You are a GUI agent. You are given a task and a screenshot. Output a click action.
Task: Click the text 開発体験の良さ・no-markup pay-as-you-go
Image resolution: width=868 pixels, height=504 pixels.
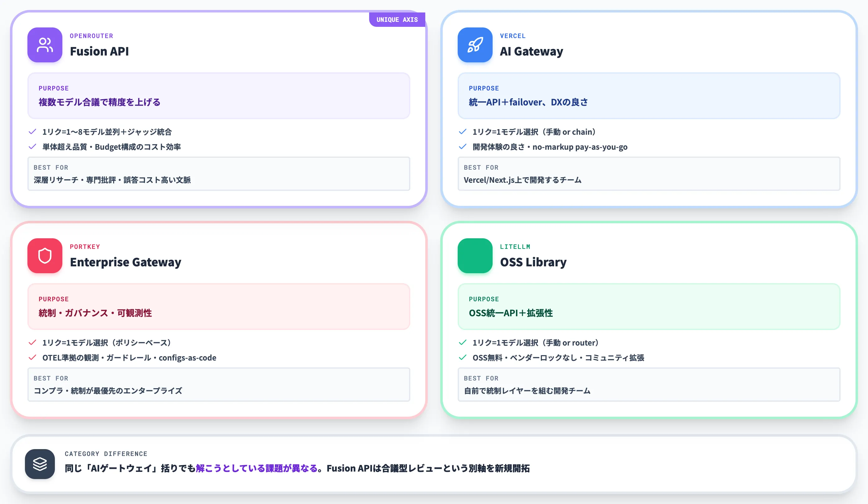pyautogui.click(x=550, y=147)
